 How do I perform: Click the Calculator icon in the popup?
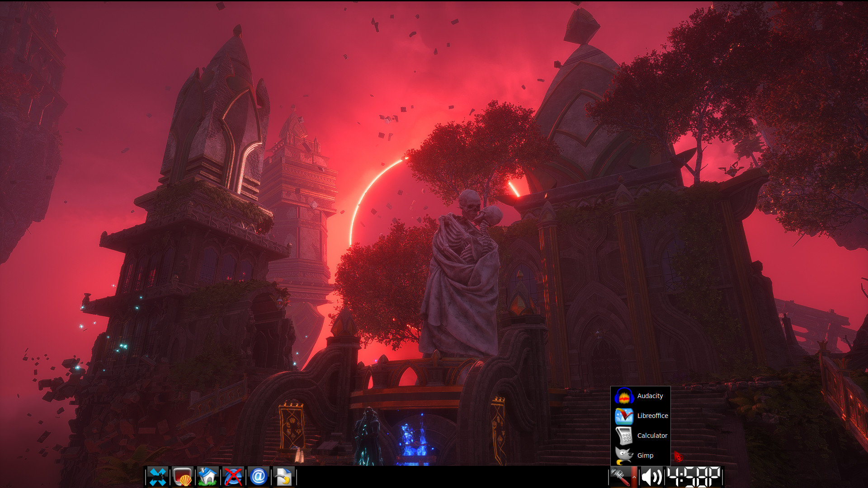pyautogui.click(x=624, y=436)
